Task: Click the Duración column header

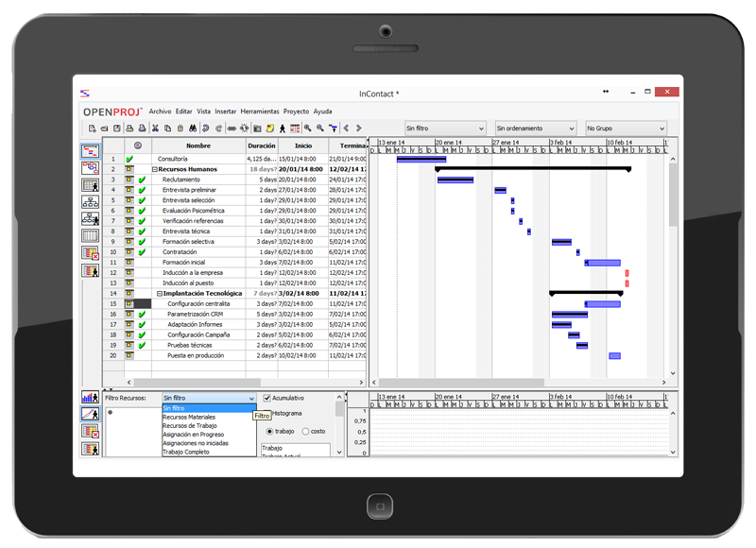Action: coord(261,146)
